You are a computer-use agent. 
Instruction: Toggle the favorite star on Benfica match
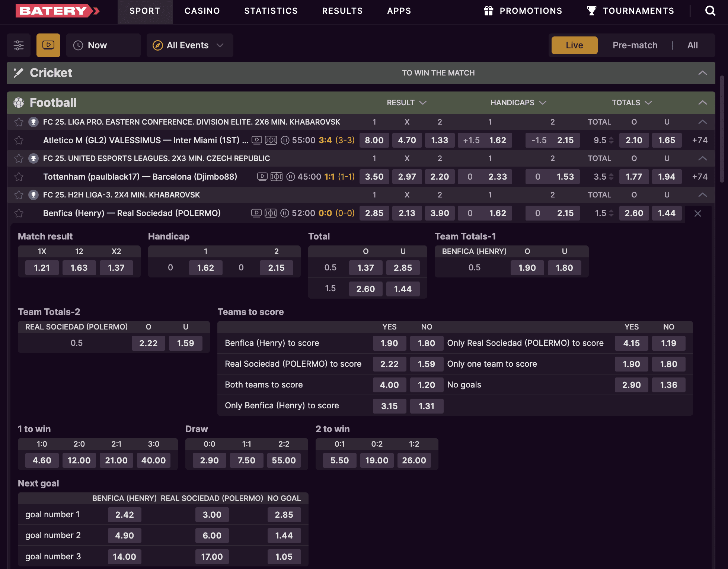(19, 213)
